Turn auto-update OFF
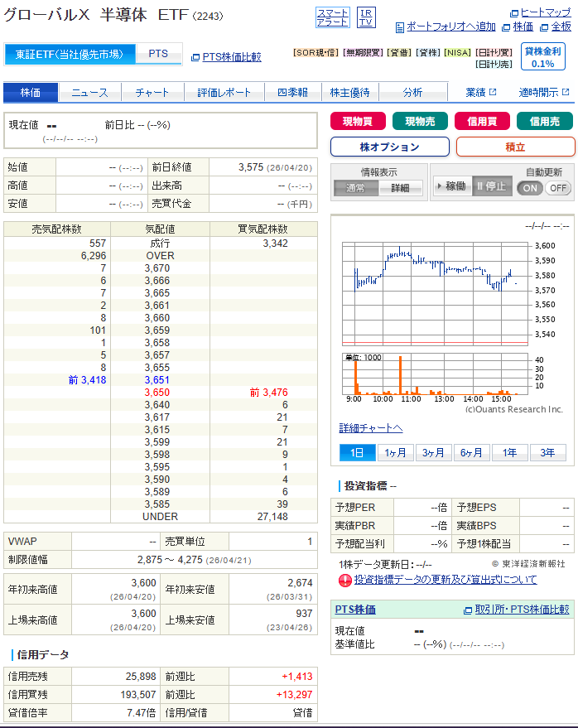The width and height of the screenshot is (578, 728). click(x=558, y=187)
